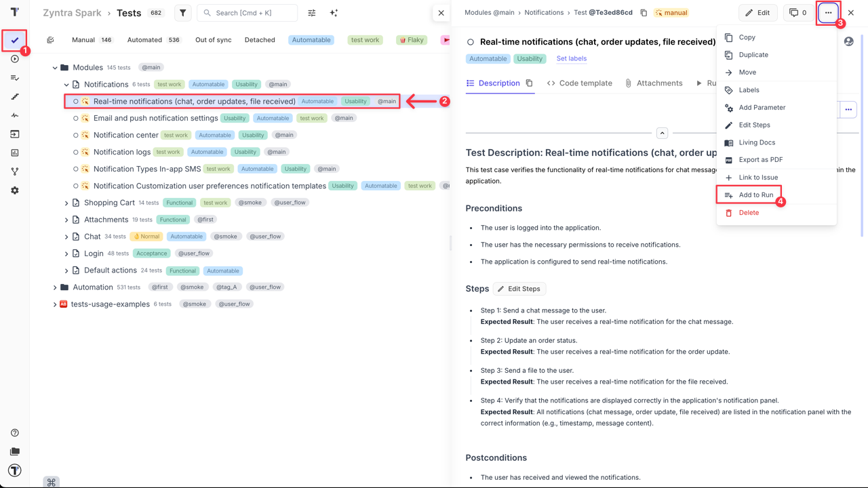Screen dimensions: 868x488
Task: Select the Defects icon in left sidebar
Action: coord(15,115)
